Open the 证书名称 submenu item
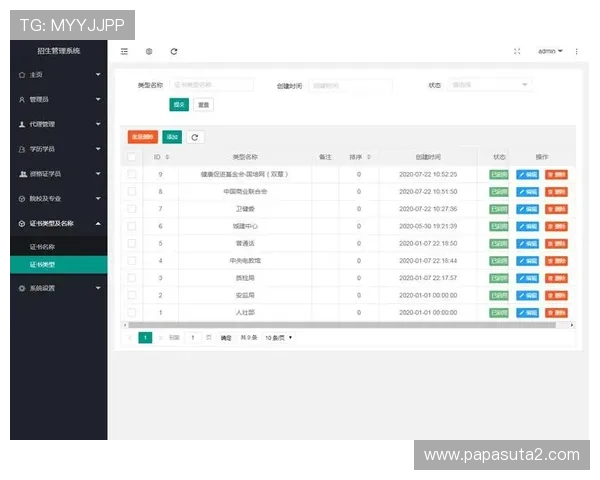600x480 pixels. coord(43,246)
